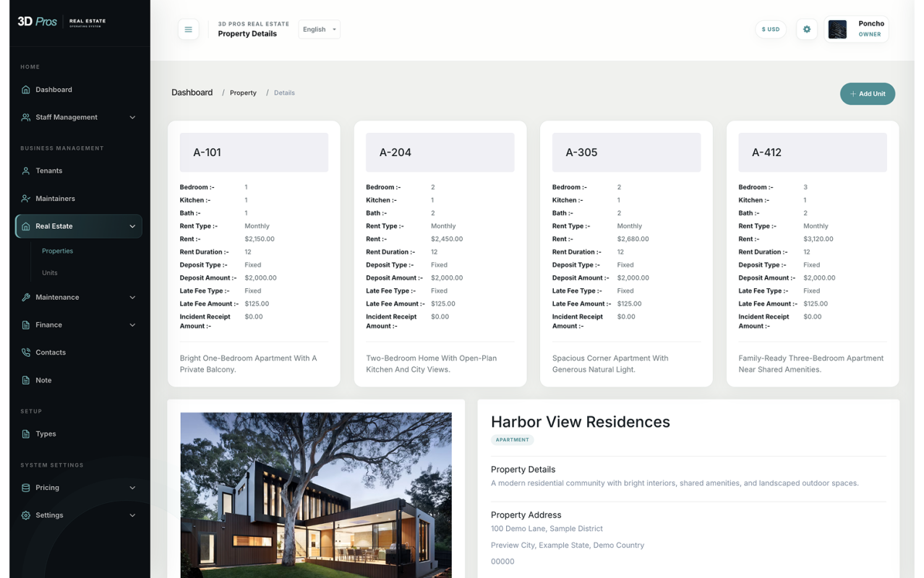Open the Units submenu item
The height and width of the screenshot is (578, 924).
coord(49,272)
